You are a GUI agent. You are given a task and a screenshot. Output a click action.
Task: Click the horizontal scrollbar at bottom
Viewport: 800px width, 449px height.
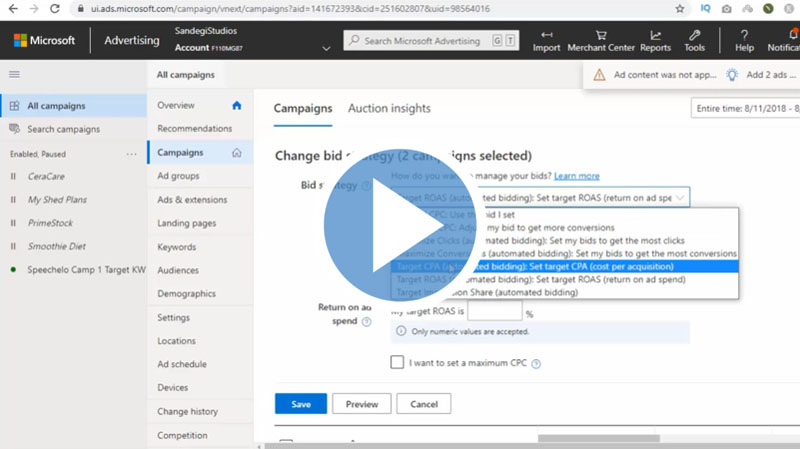tap(598, 438)
